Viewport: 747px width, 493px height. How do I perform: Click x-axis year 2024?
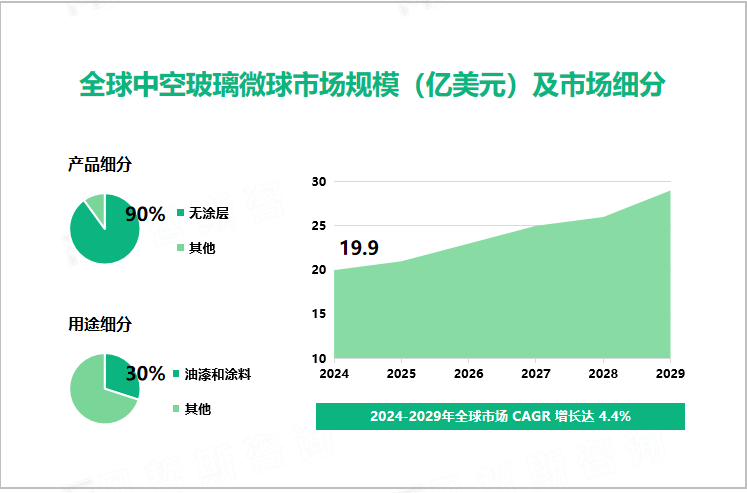pyautogui.click(x=334, y=374)
